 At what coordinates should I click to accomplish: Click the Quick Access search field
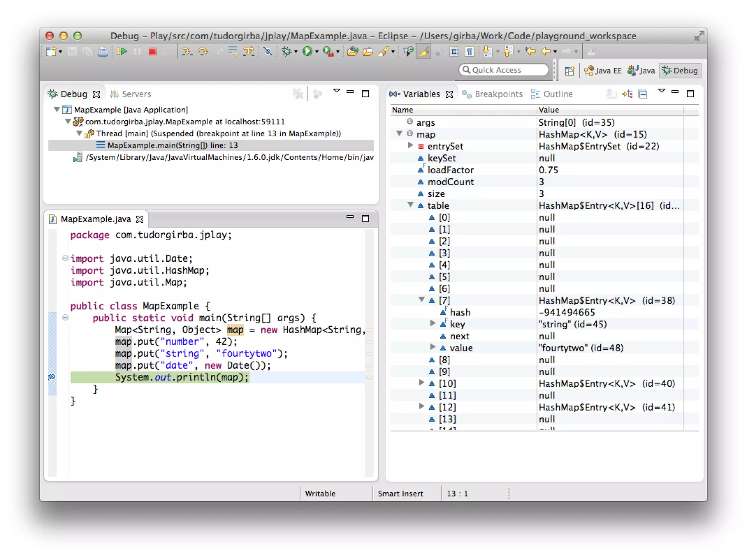(504, 70)
